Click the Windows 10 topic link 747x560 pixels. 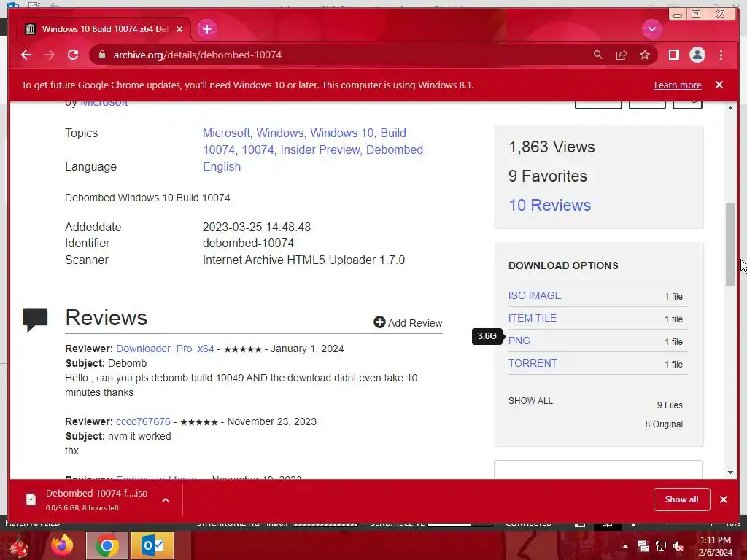(x=342, y=133)
